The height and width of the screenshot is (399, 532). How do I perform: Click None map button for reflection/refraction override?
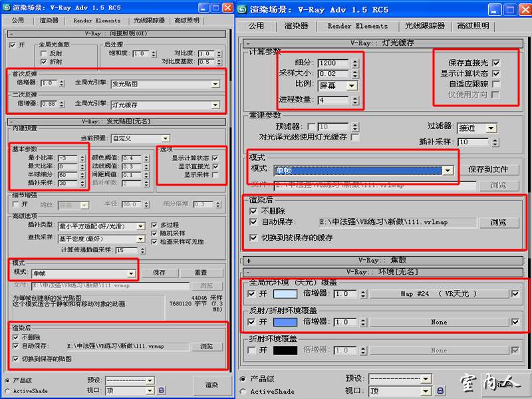[440, 322]
